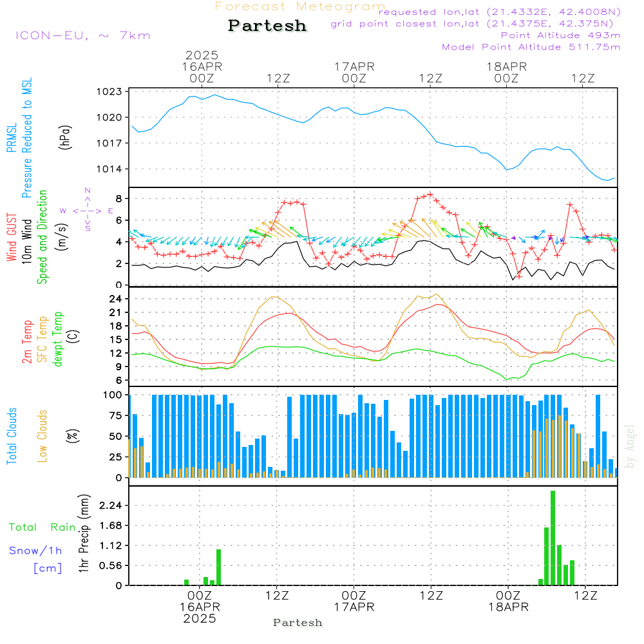Click the "Pressure Reduced to MSL" label
Image resolution: width=644 pixels, height=644 pixels.
pyautogui.click(x=26, y=138)
